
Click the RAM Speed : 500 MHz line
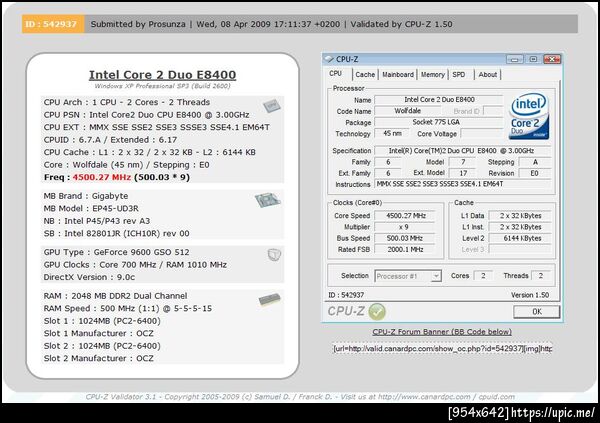click(x=127, y=309)
